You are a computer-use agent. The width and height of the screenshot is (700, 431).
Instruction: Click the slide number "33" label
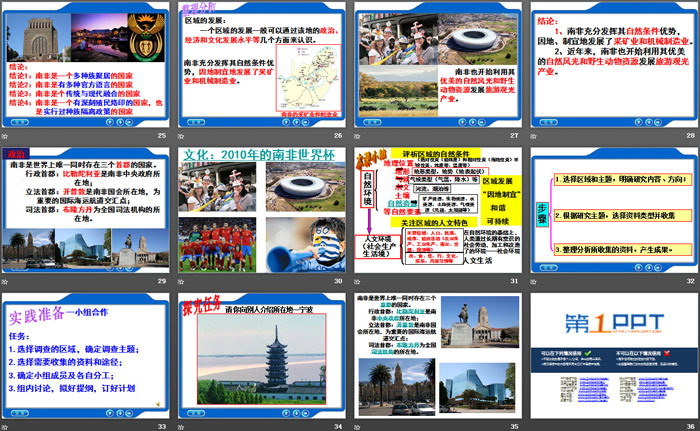162,427
